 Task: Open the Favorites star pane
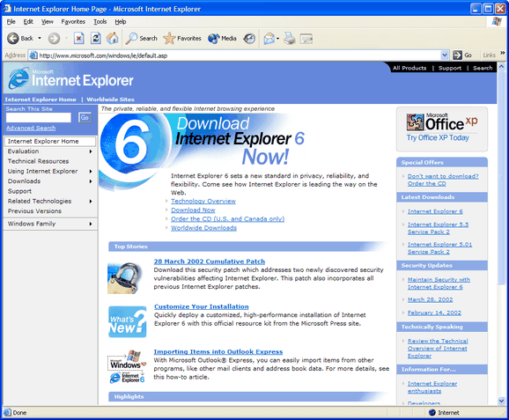(x=182, y=38)
